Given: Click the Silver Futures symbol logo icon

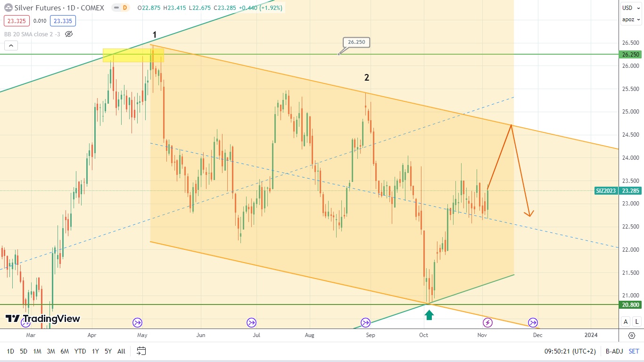Looking at the screenshot, I should click(x=8, y=8).
